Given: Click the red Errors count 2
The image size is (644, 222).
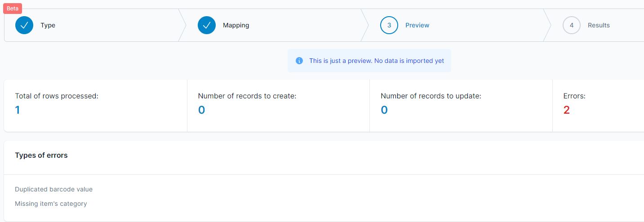Looking at the screenshot, I should click(x=566, y=110).
